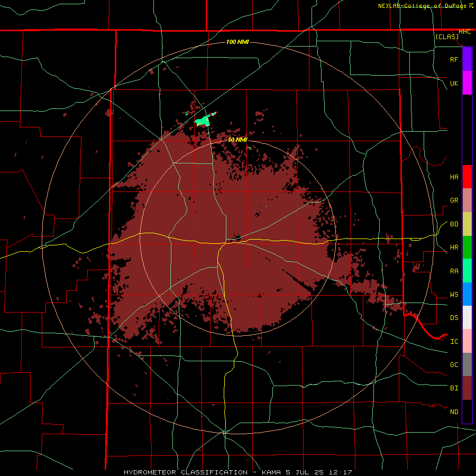This screenshot has height=476, width=476.
Task: Click the UK magenta legend swatch
Action: (467, 83)
